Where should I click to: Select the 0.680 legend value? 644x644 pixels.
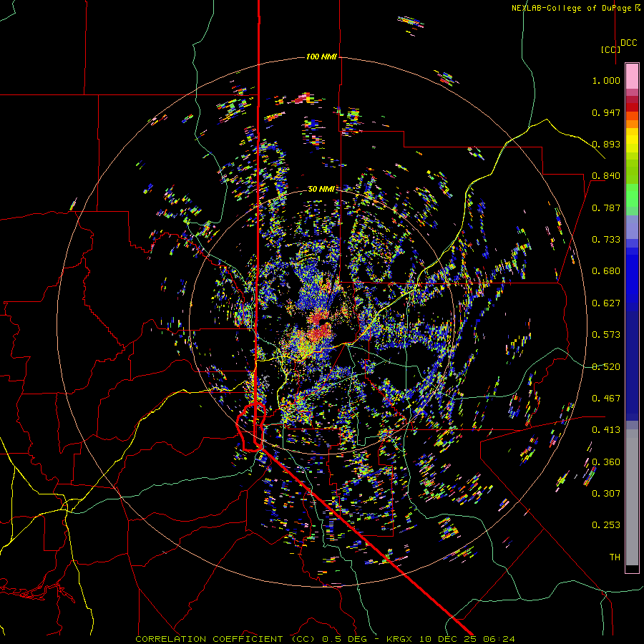coord(606,271)
